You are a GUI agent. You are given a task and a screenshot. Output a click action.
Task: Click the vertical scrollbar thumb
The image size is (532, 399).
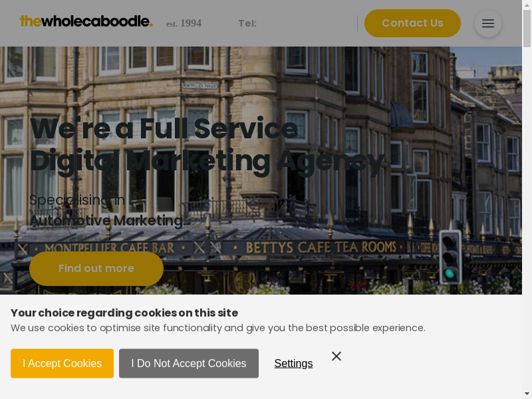click(527, 29)
